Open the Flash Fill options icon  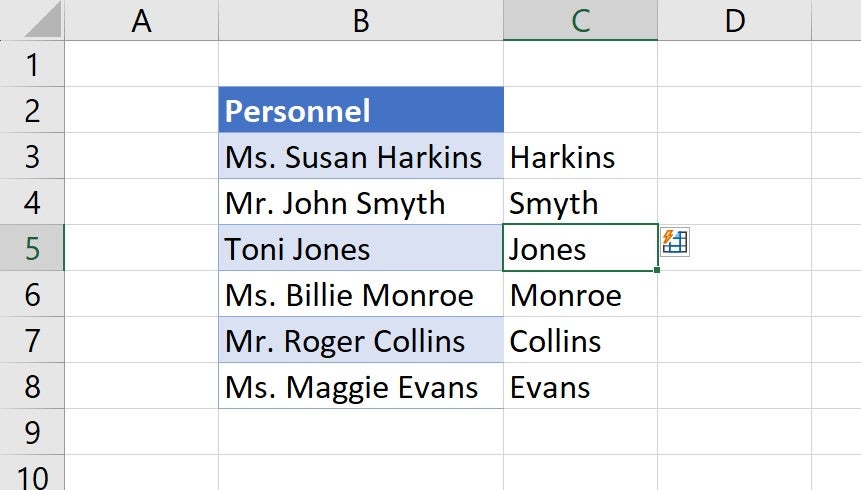(675, 242)
